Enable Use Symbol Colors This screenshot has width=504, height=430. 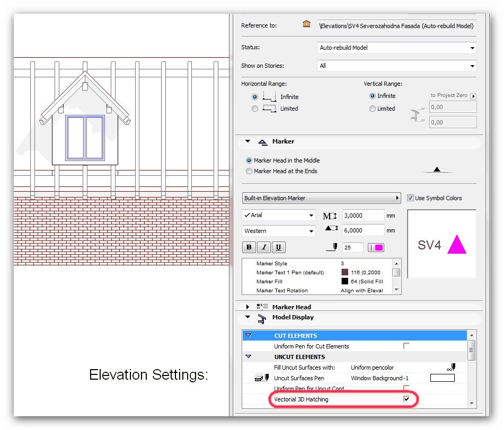pos(410,198)
